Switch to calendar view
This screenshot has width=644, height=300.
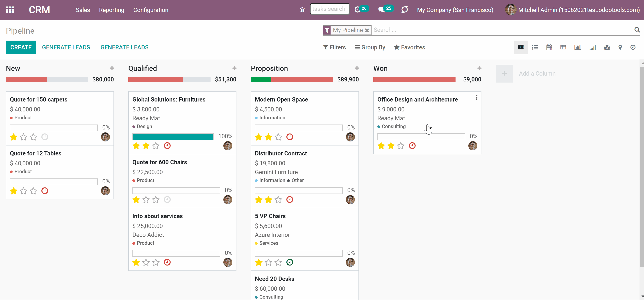549,47
